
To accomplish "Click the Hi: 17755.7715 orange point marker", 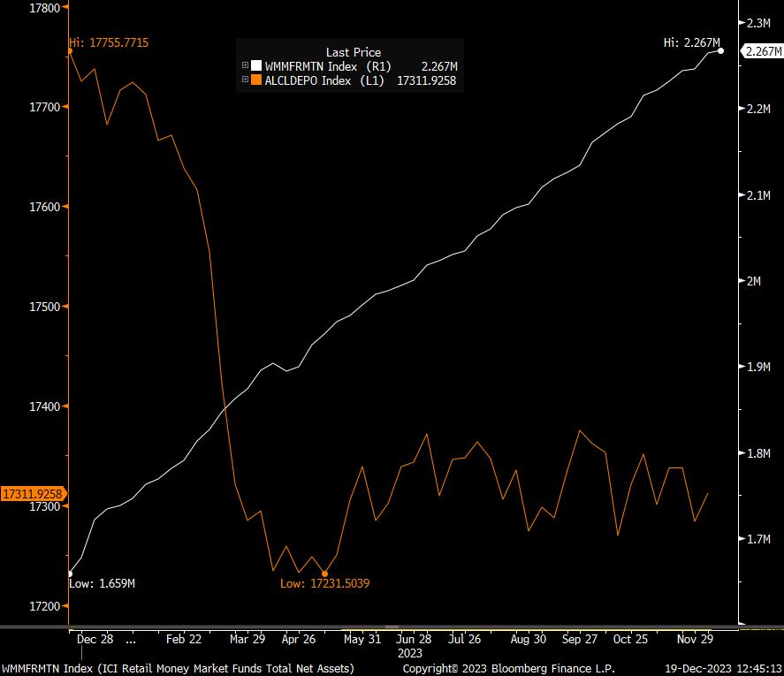I will (70, 51).
